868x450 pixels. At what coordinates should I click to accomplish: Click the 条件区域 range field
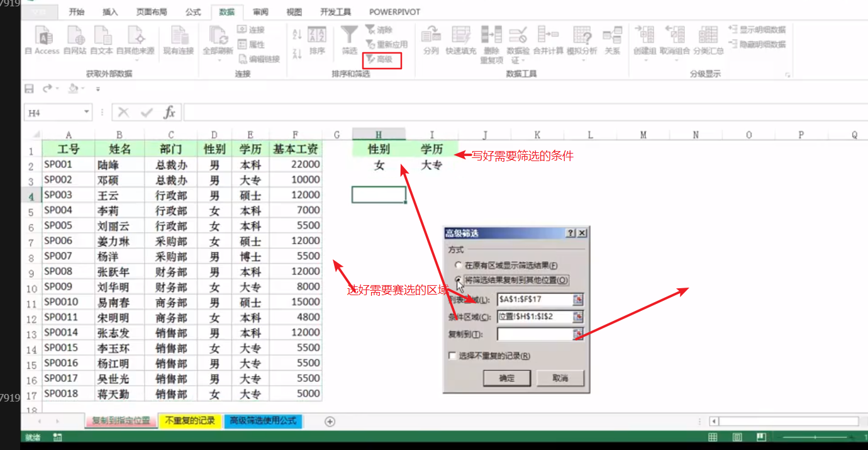pyautogui.click(x=535, y=317)
